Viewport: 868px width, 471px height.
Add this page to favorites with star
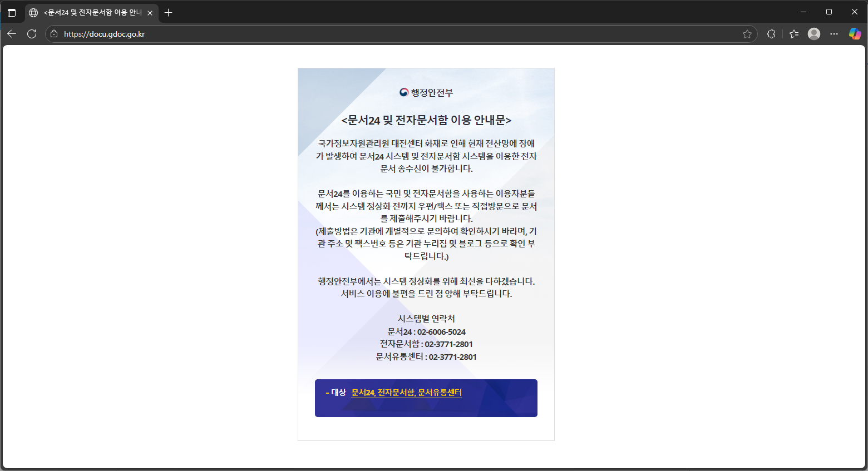coord(747,34)
